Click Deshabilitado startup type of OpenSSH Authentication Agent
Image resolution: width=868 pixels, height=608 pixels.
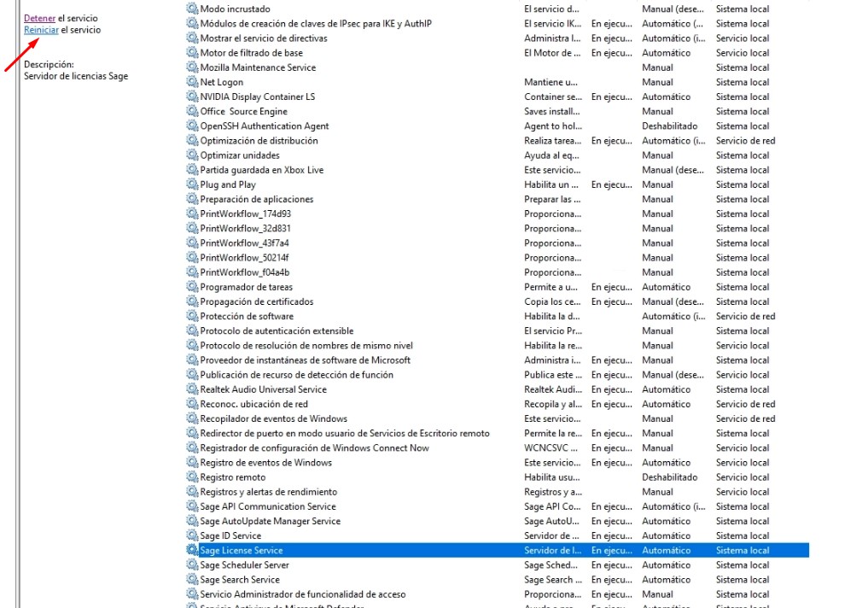tap(669, 126)
